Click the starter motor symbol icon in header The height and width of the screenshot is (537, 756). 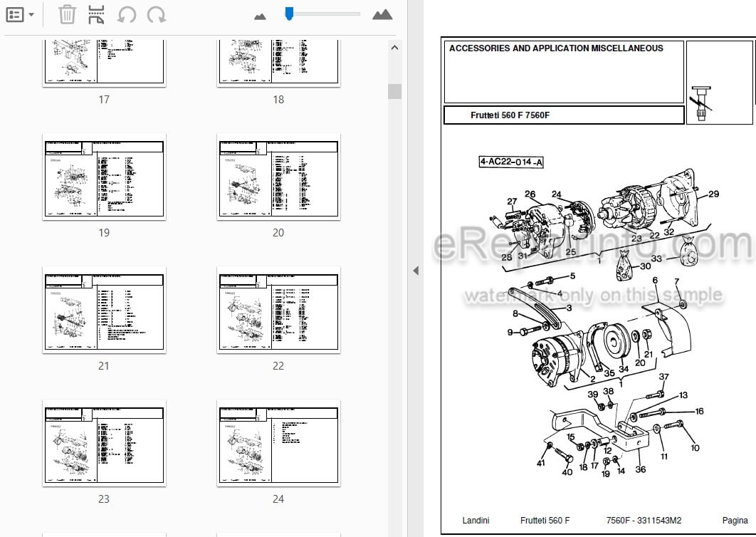point(701,104)
